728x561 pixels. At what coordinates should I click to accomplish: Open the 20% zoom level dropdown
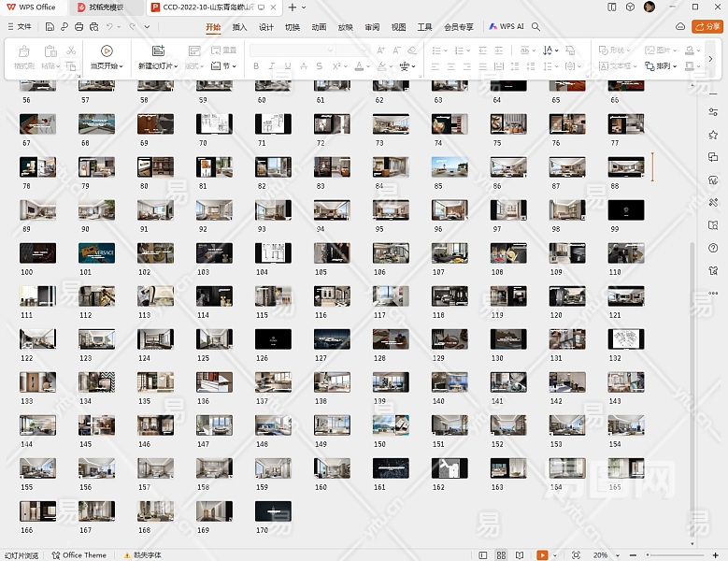[603, 554]
